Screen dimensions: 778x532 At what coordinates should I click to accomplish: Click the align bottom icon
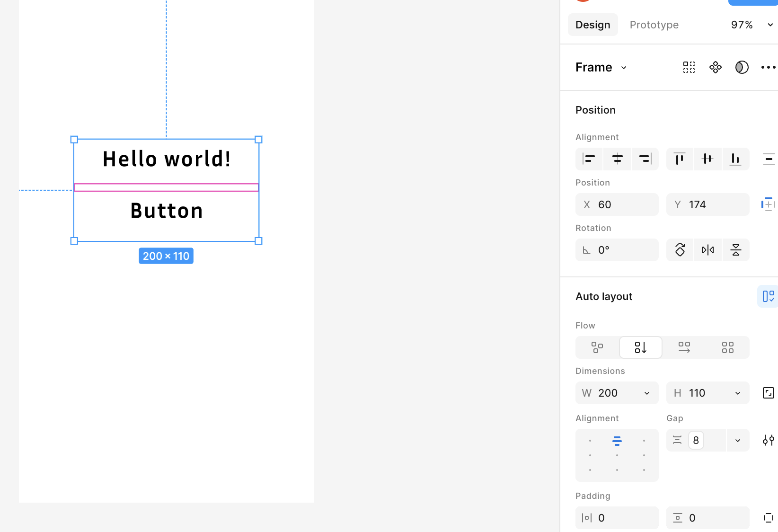click(x=735, y=159)
